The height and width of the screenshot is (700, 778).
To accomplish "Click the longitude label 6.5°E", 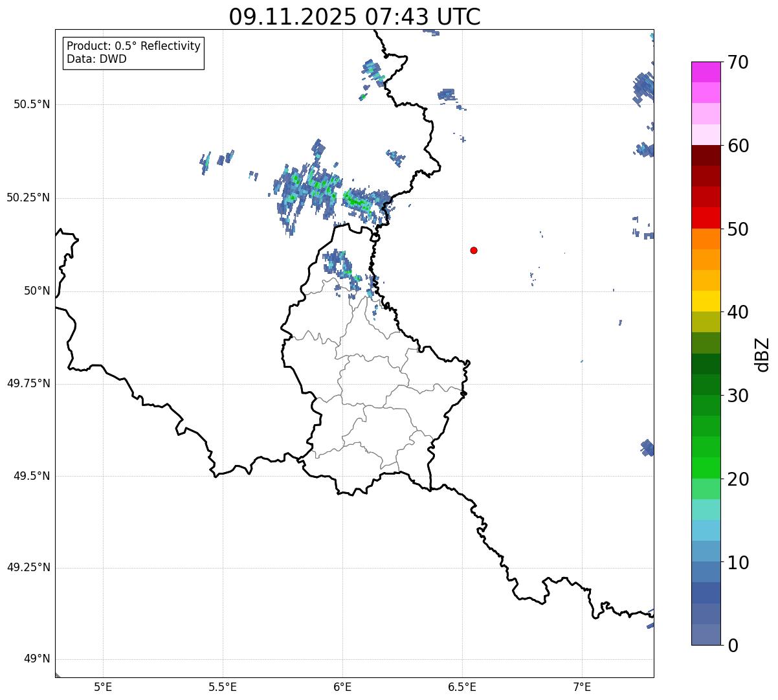I will point(462,687).
